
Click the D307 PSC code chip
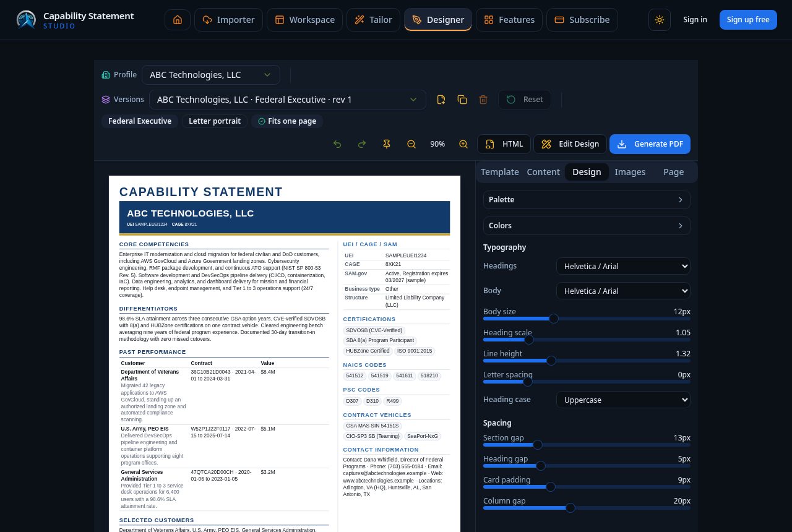(x=352, y=401)
